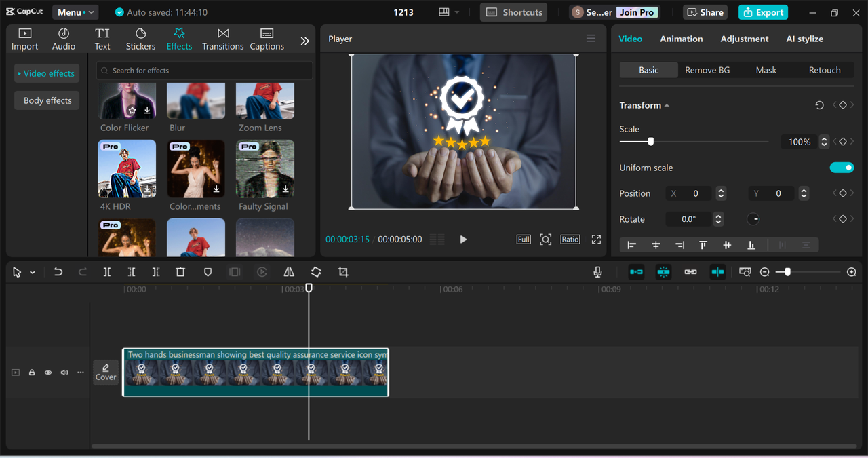Select the Retouch sub-tab
The image size is (868, 458).
(x=825, y=70)
